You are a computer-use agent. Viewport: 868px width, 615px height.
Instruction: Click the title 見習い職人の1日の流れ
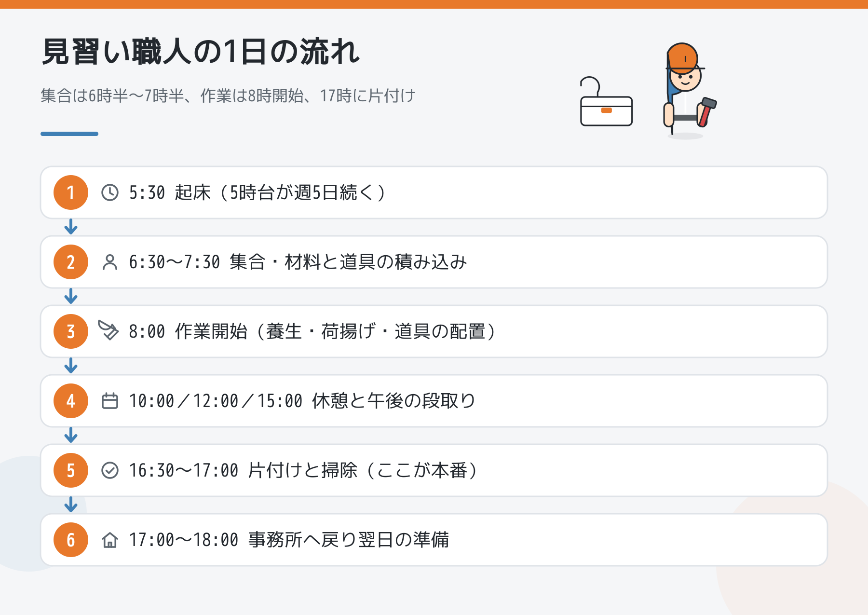pos(201,52)
